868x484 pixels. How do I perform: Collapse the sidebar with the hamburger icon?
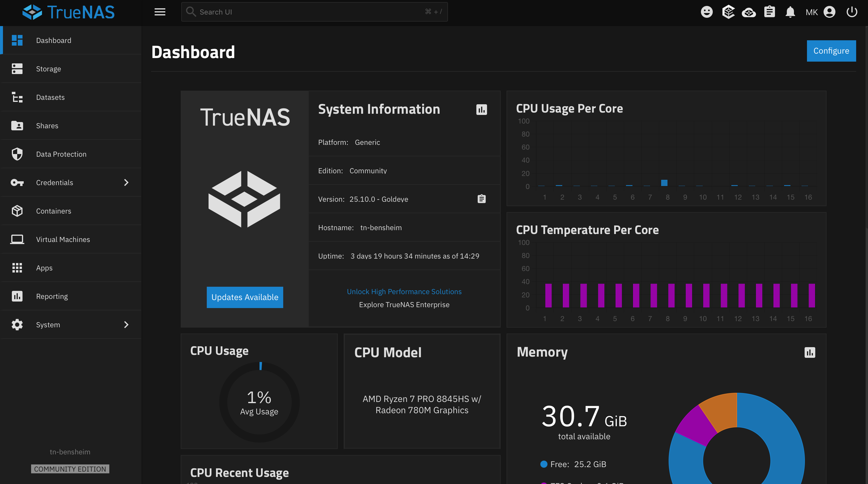pos(160,12)
